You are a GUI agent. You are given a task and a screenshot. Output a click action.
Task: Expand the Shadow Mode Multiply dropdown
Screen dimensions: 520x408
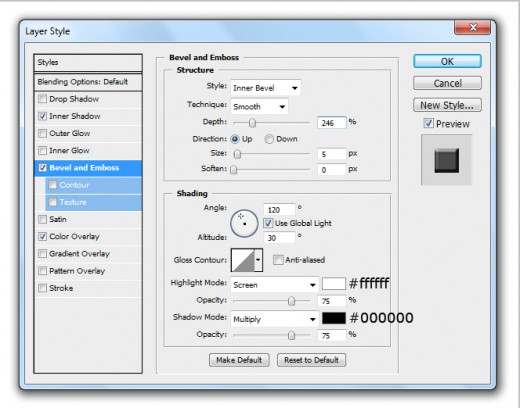click(x=274, y=319)
